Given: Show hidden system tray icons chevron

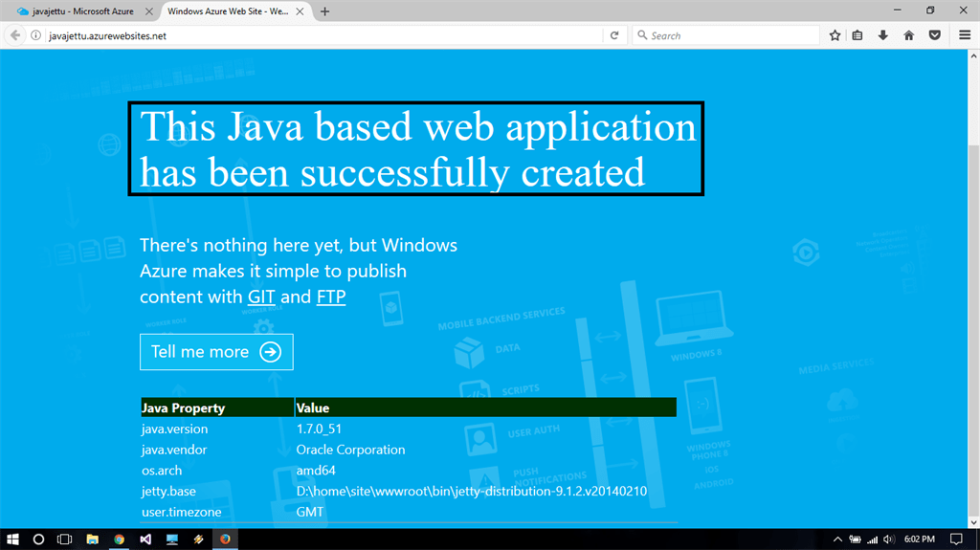Looking at the screenshot, I should click(837, 539).
